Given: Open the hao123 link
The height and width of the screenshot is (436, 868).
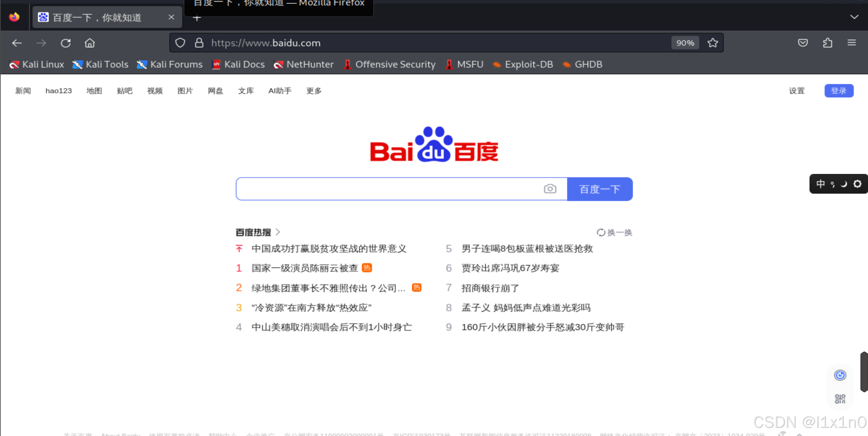Looking at the screenshot, I should [x=59, y=91].
